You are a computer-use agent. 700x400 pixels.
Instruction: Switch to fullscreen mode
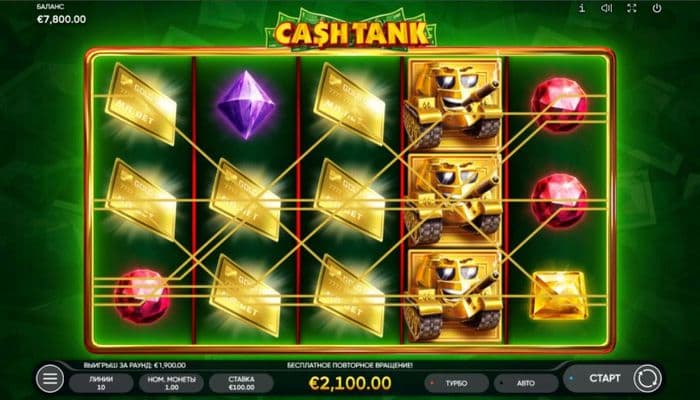(x=632, y=8)
